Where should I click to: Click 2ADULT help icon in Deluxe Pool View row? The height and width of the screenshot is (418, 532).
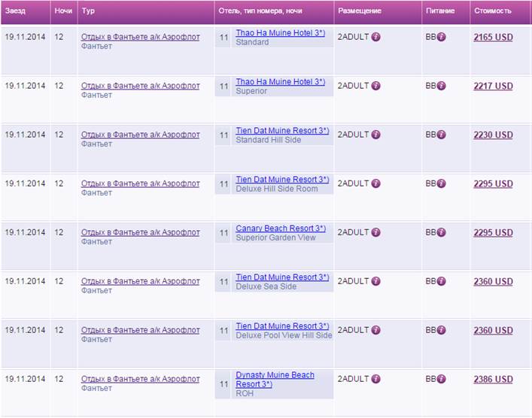376,330
